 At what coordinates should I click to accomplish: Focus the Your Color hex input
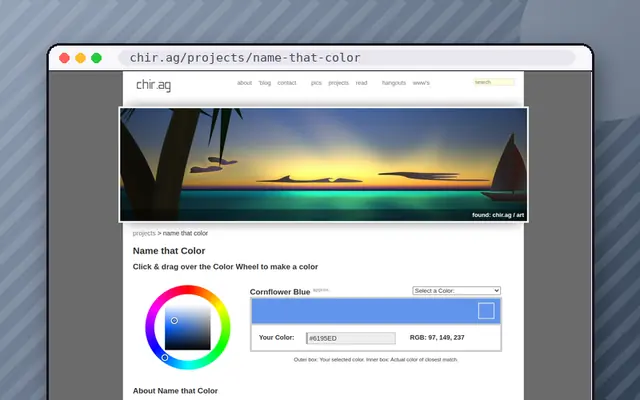(351, 338)
